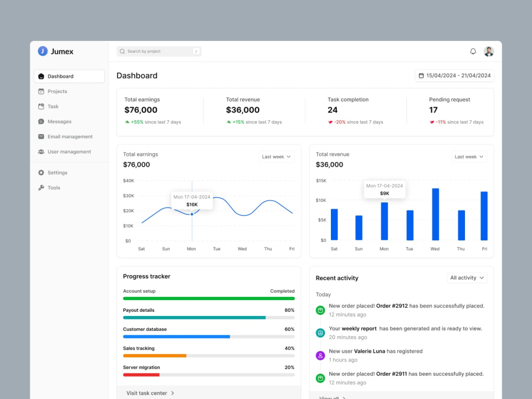Open the Dashboard menu item

coord(69,76)
